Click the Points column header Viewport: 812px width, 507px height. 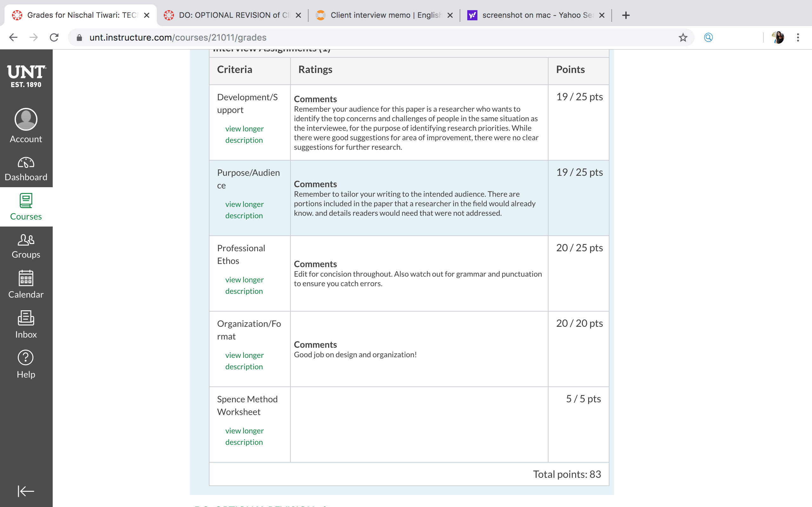coord(570,69)
